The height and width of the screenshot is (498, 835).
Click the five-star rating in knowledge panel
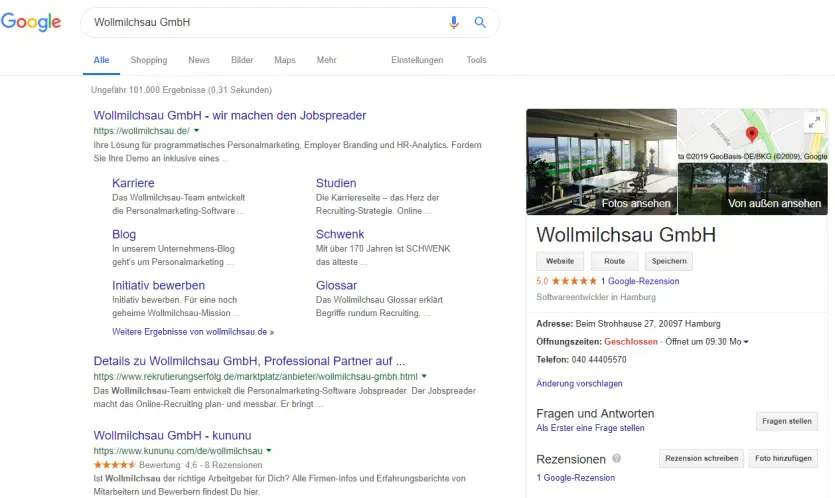(574, 281)
